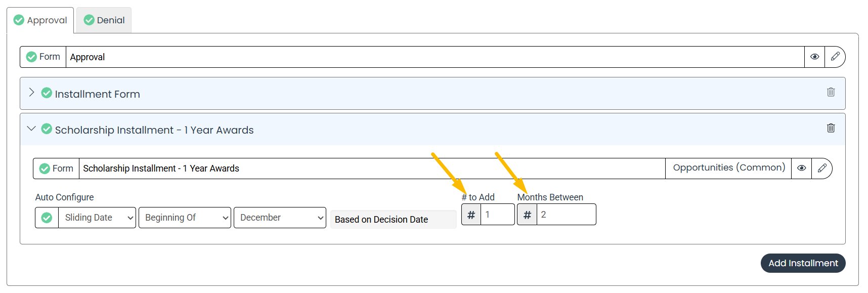The height and width of the screenshot is (293, 868).
Task: Click the Based on Decision Date text
Action: [x=381, y=220]
